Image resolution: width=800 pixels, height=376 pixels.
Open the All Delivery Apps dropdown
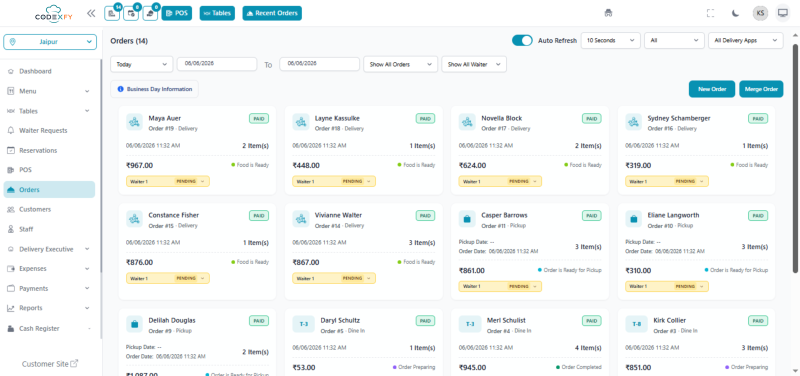tap(745, 40)
